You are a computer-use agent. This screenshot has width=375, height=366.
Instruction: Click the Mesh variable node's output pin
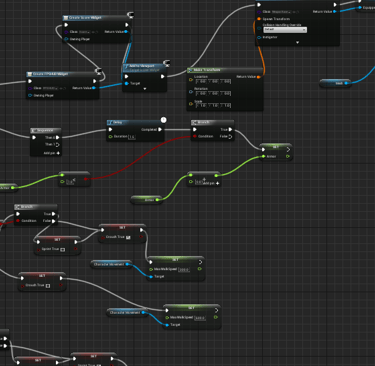346,83
